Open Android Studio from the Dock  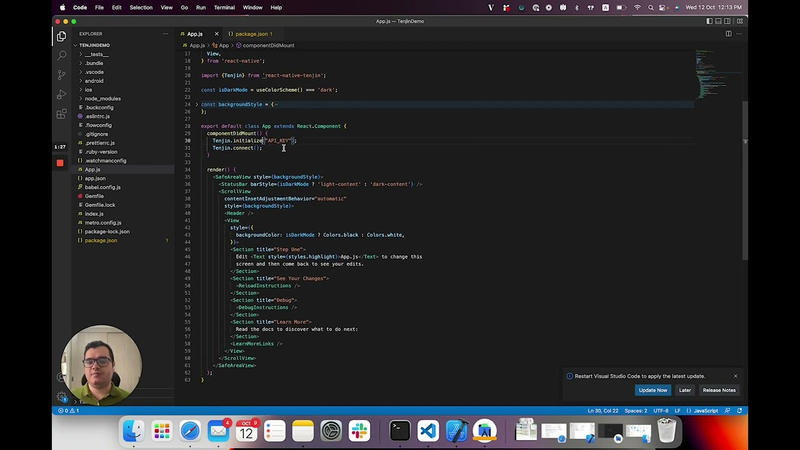click(x=485, y=431)
